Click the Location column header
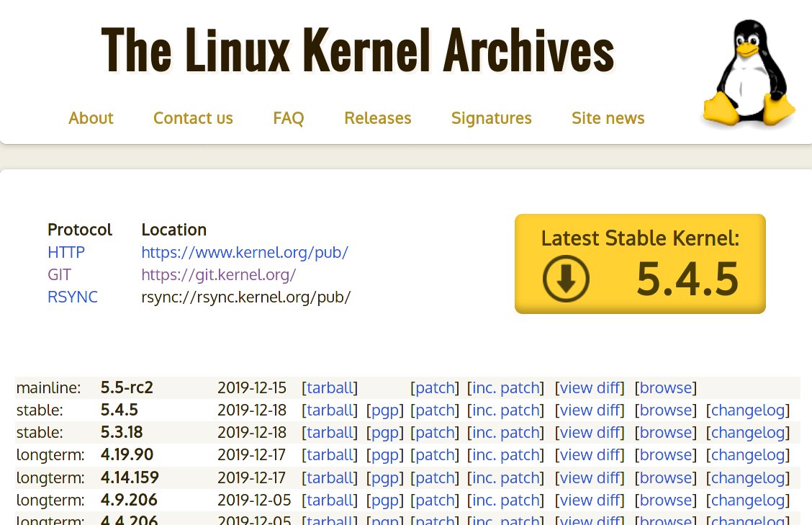 (174, 230)
